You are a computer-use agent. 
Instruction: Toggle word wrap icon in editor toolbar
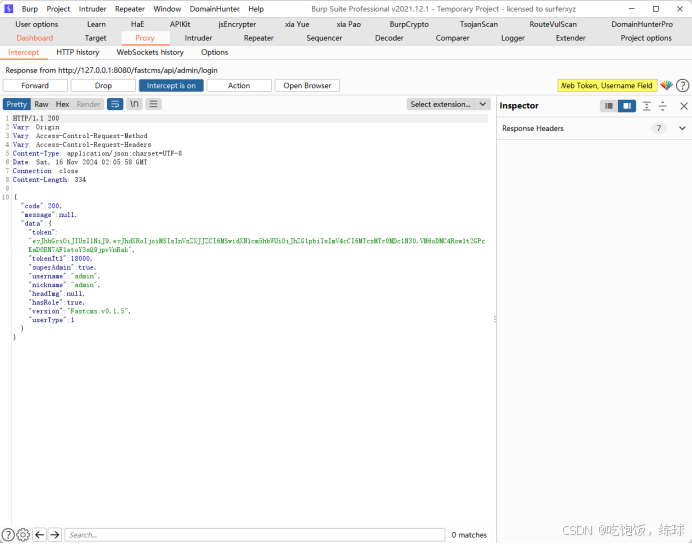click(x=115, y=104)
